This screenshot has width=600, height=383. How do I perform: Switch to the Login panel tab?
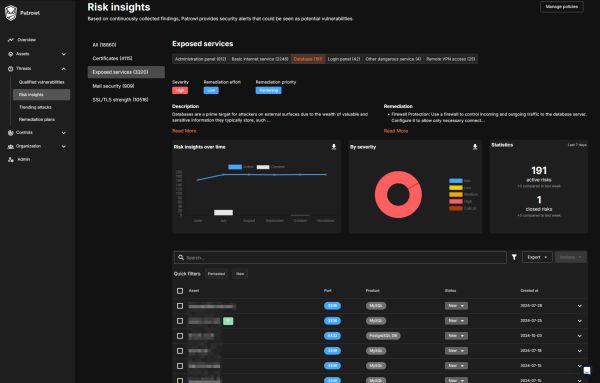(x=344, y=59)
